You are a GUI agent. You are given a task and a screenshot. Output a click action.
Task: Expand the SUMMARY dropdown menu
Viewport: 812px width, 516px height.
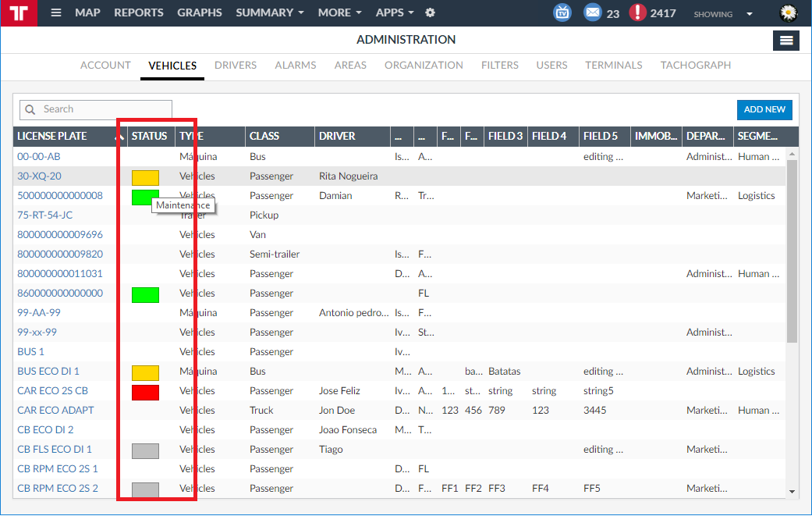[270, 13]
